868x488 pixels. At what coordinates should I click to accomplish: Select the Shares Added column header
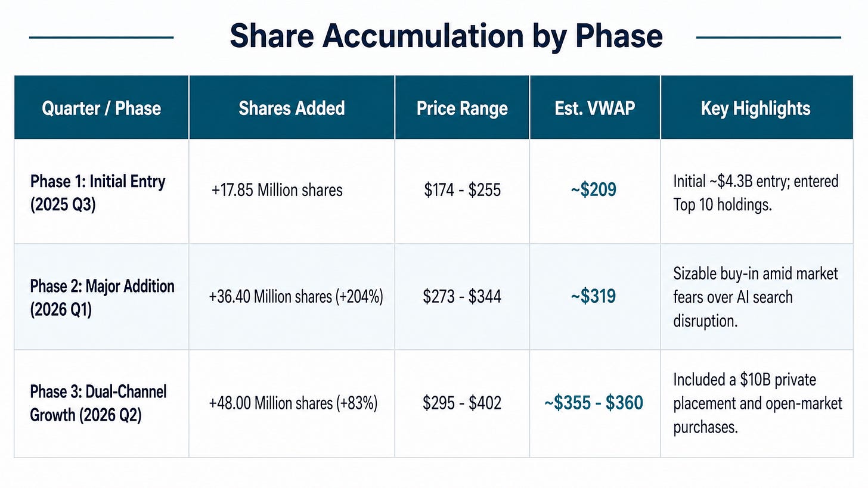click(x=292, y=108)
